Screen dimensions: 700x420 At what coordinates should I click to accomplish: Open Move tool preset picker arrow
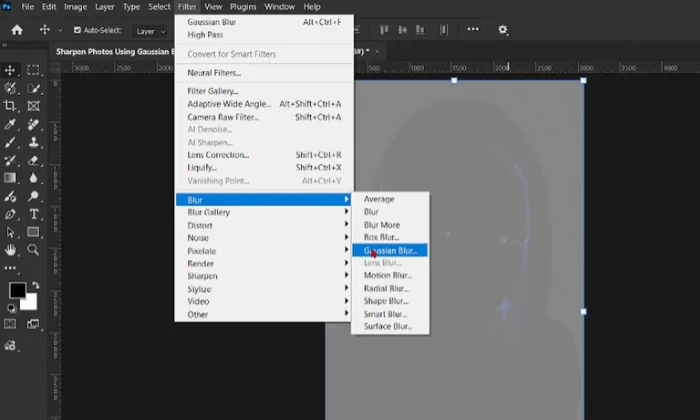click(x=60, y=30)
